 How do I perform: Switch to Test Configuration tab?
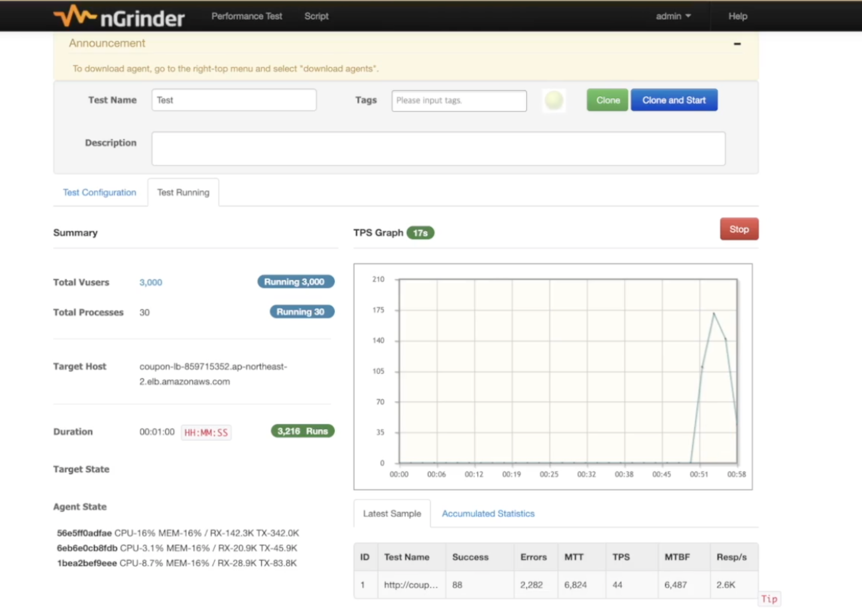[100, 192]
